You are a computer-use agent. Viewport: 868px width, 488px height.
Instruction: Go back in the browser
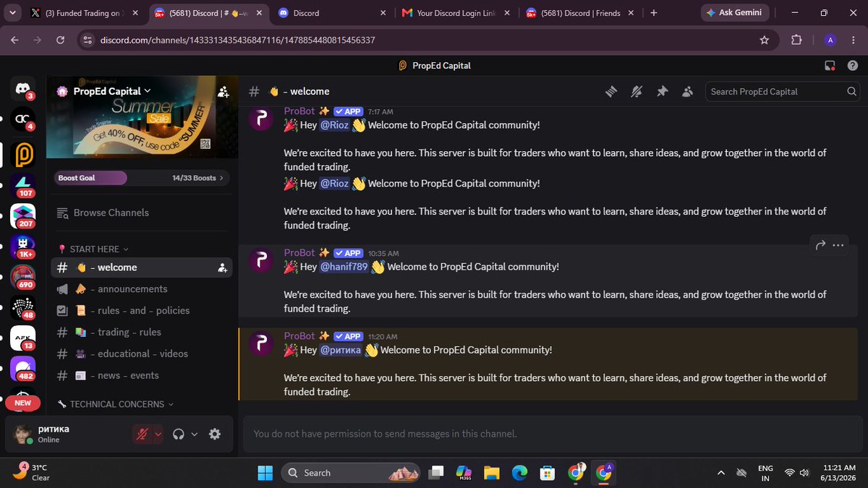click(14, 40)
